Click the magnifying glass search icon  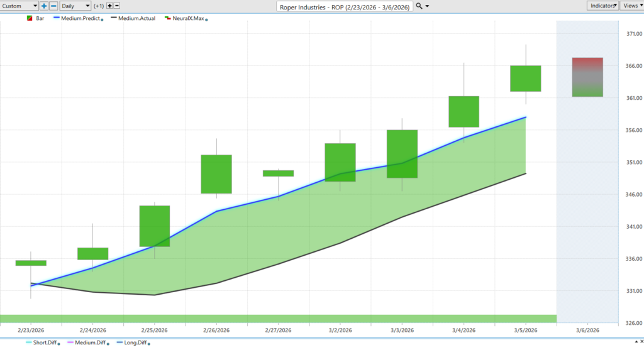click(419, 6)
